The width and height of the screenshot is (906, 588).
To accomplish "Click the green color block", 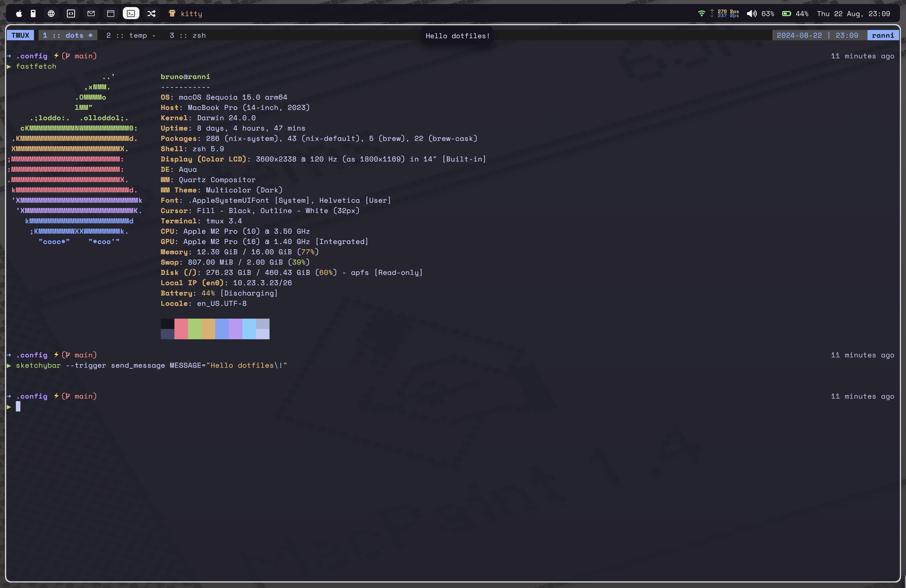I will pyautogui.click(x=195, y=329).
